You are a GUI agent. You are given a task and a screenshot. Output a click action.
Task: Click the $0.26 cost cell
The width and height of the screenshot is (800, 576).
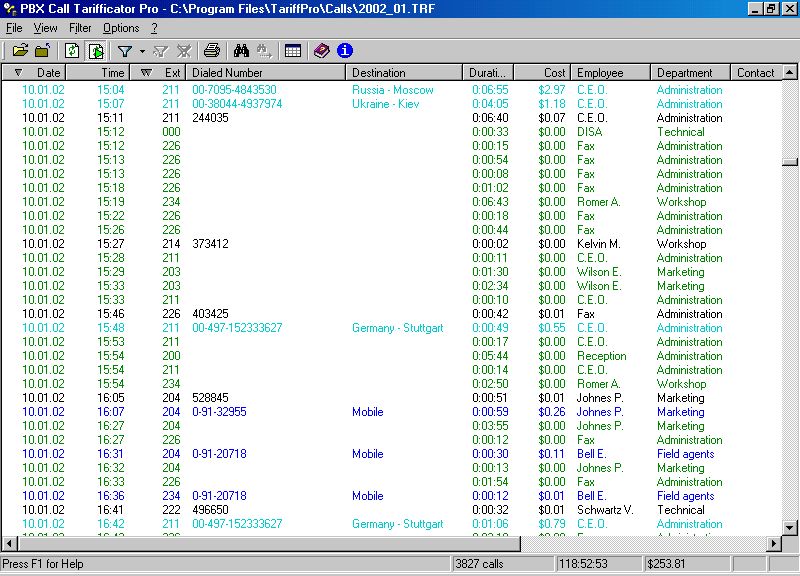coord(552,412)
